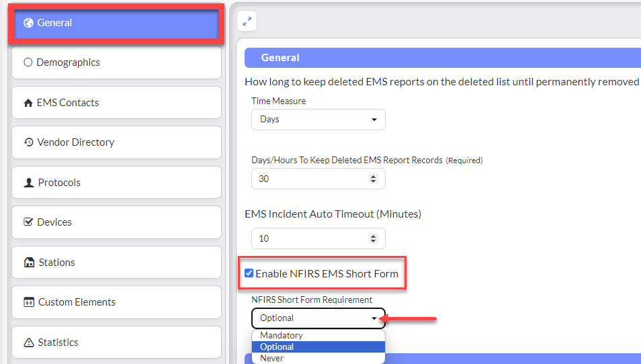Click the EMS Incident Auto Timeout field
Screen dimensions: 641x364
click(x=318, y=238)
